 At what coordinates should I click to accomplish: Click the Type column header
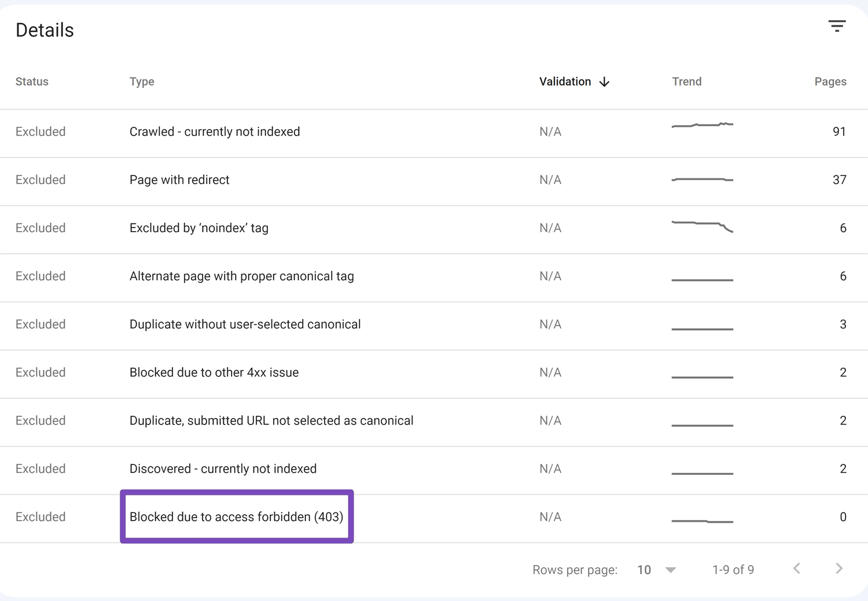[142, 82]
